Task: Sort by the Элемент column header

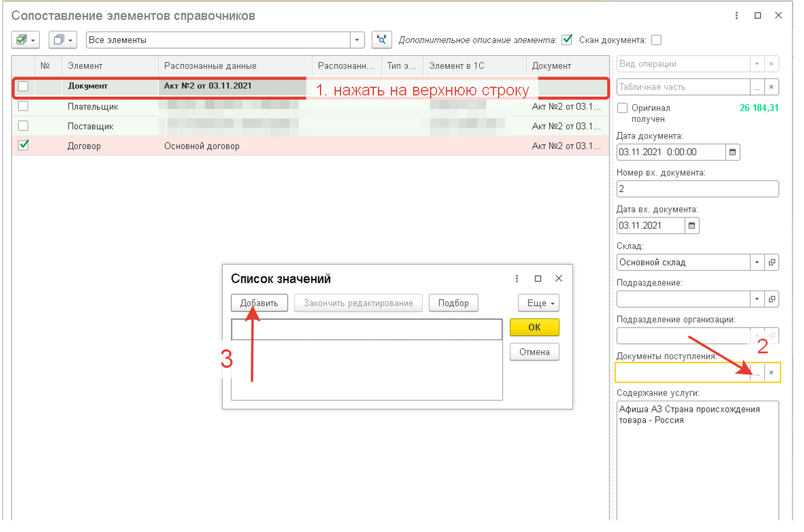Action: (110, 66)
